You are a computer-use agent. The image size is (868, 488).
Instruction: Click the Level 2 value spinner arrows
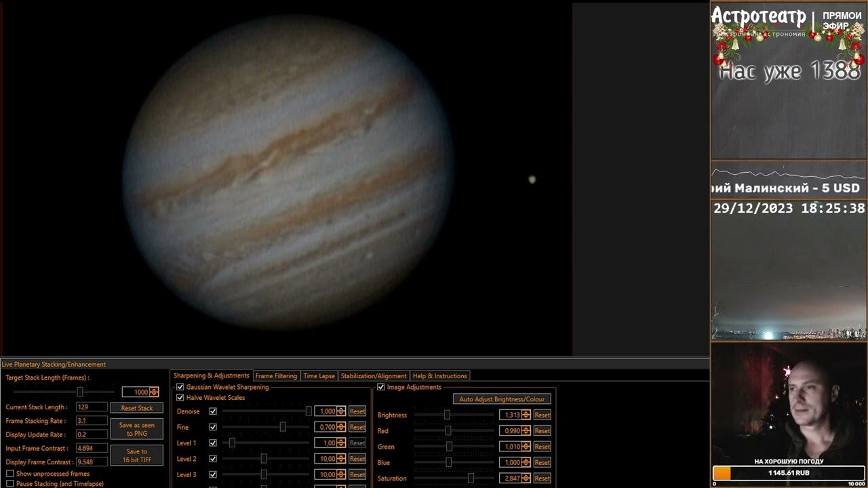tap(341, 459)
